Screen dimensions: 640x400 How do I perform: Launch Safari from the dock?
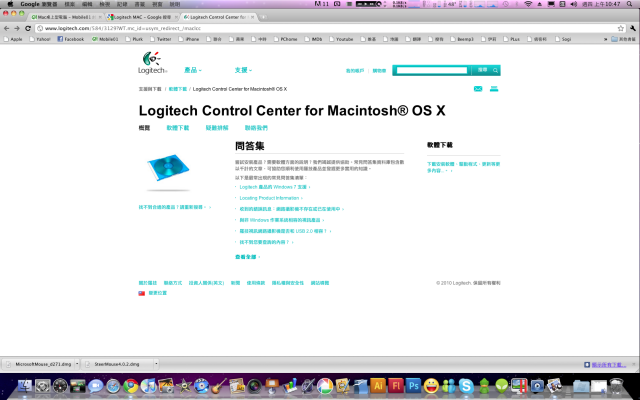click(113, 386)
